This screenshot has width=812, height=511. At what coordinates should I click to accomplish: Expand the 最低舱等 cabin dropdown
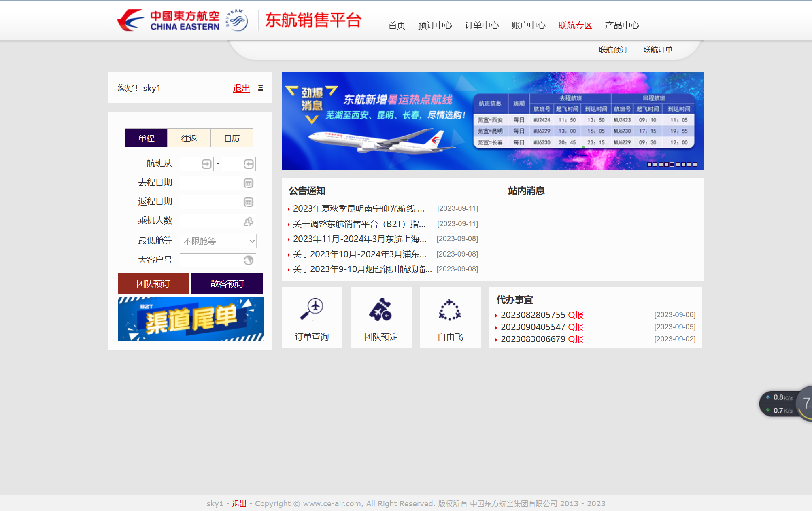pyautogui.click(x=218, y=241)
